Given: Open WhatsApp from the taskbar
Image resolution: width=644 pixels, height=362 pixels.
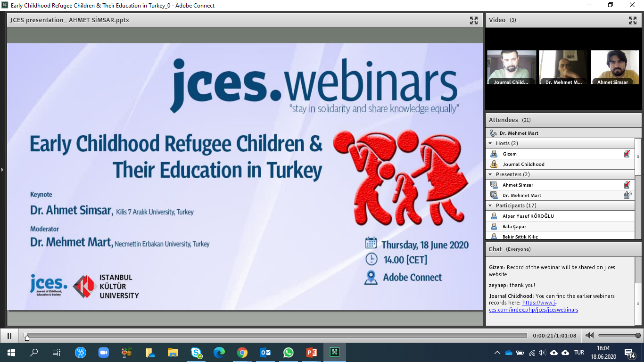Looking at the screenshot, I should [x=288, y=353].
